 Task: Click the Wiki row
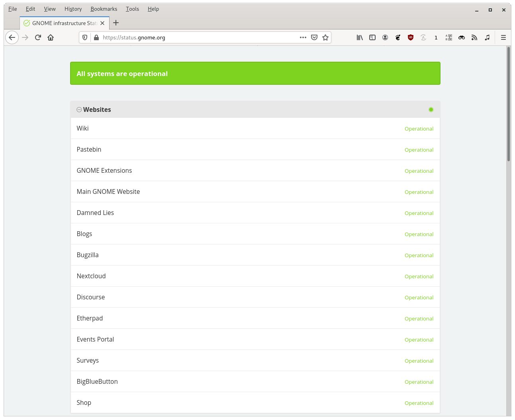(x=255, y=128)
